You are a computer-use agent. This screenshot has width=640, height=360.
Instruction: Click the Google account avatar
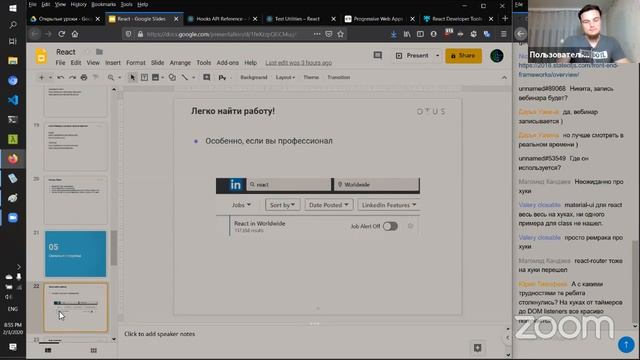tap(497, 56)
